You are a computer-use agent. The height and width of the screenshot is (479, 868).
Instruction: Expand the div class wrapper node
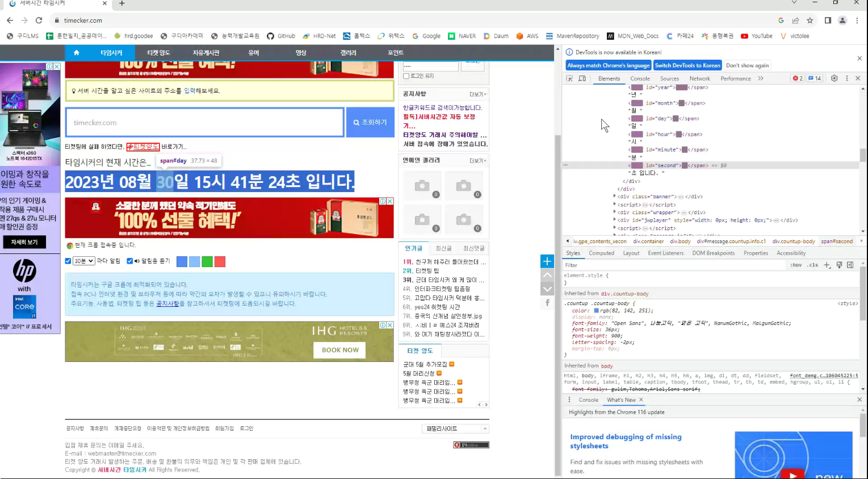[615, 213]
